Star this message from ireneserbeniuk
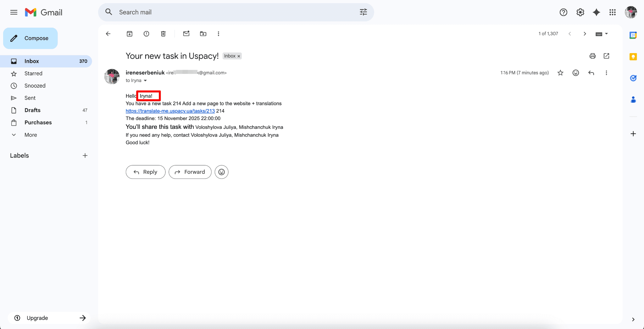The image size is (644, 329). (560, 73)
